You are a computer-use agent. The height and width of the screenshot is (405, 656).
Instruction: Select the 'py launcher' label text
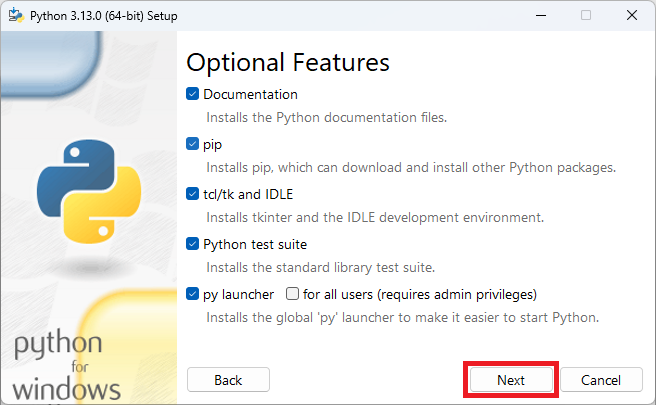pyautogui.click(x=238, y=295)
